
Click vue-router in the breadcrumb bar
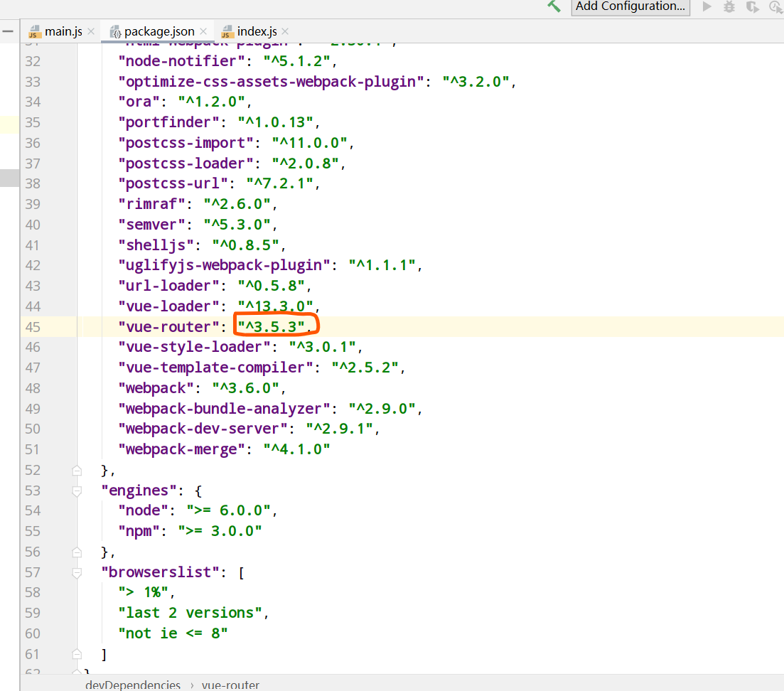(230, 685)
